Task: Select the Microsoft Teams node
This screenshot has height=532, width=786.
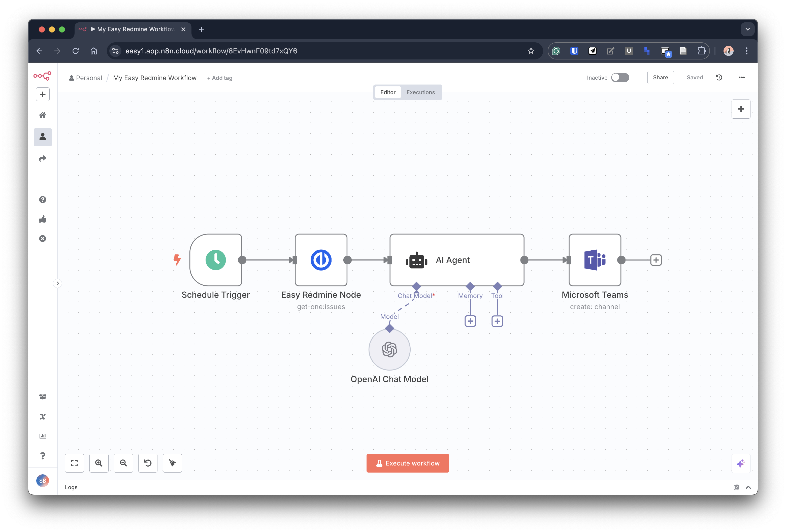Action: tap(595, 260)
